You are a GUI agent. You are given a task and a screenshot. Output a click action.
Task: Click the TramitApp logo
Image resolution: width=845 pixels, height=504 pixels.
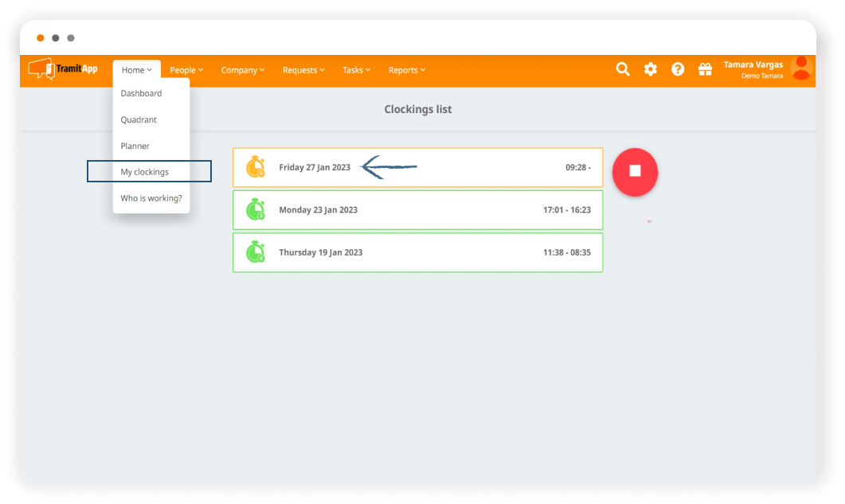[63, 69]
